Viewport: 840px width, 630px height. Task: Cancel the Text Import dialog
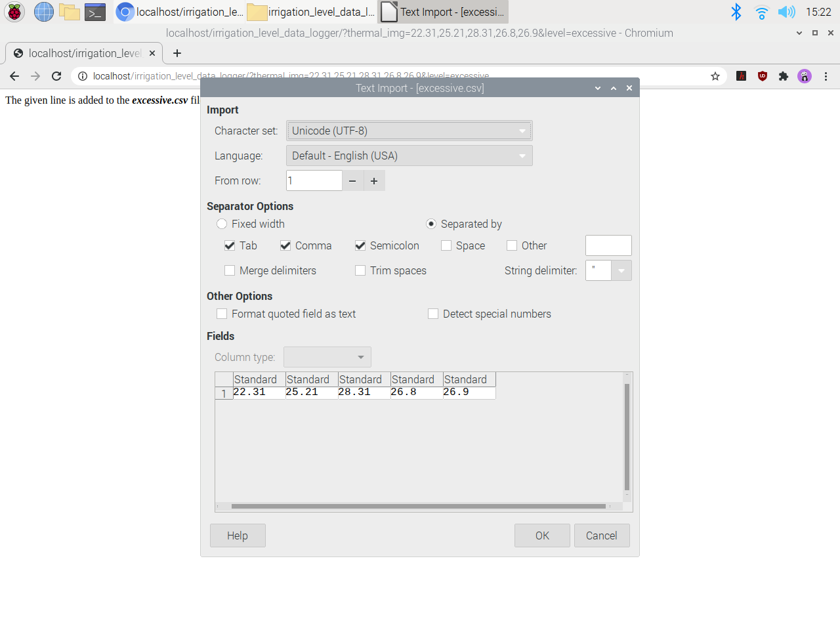[x=602, y=535]
